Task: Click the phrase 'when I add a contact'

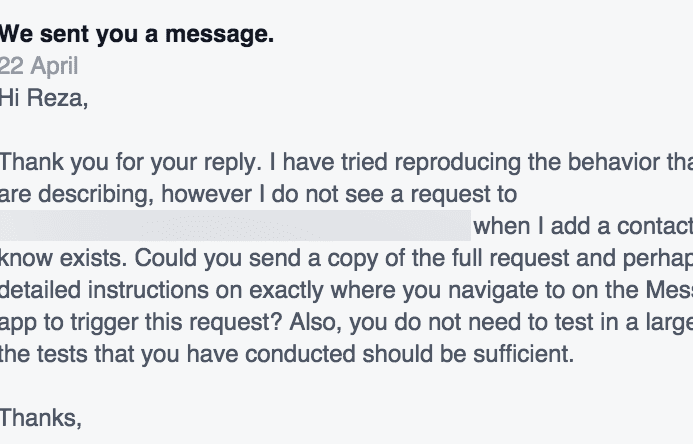Action: click(583, 226)
